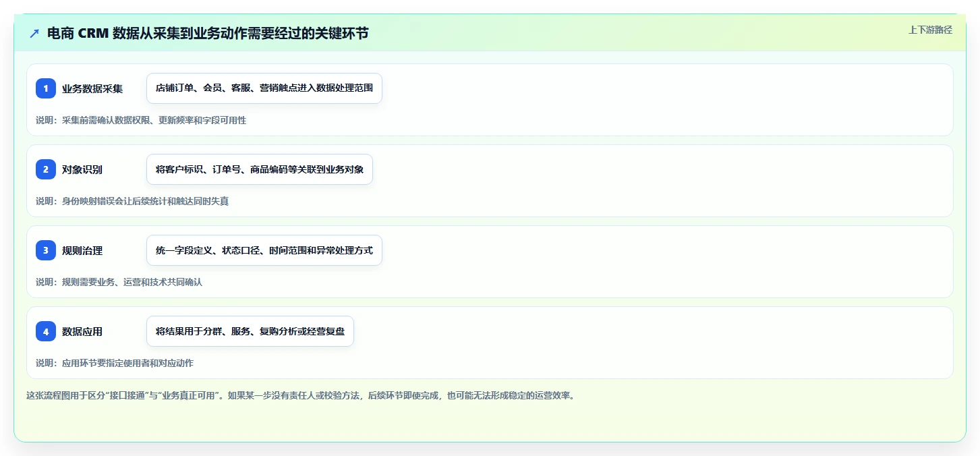The height and width of the screenshot is (456, 980).
Task: Click the 上下游路径 label
Action: [930, 30]
